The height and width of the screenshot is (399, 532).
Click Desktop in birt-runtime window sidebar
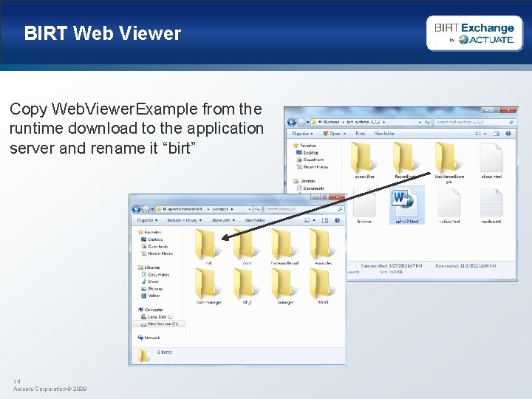point(307,153)
